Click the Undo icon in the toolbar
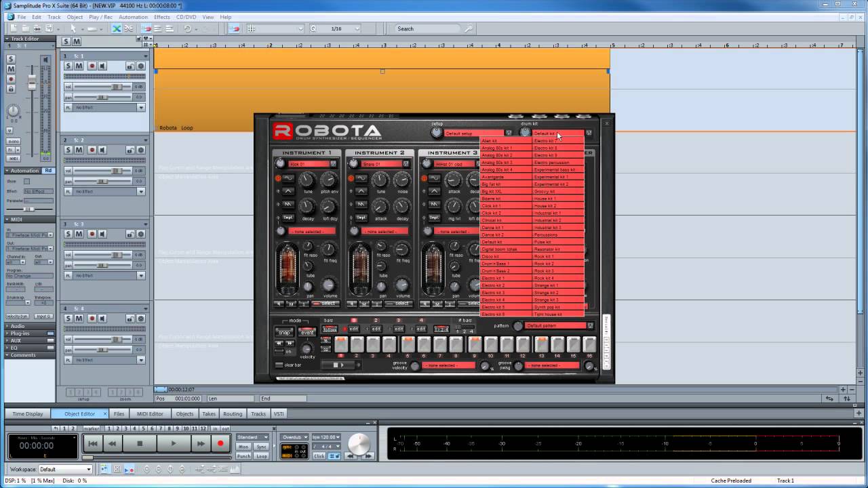Image resolution: width=868 pixels, height=488 pixels. [188, 28]
